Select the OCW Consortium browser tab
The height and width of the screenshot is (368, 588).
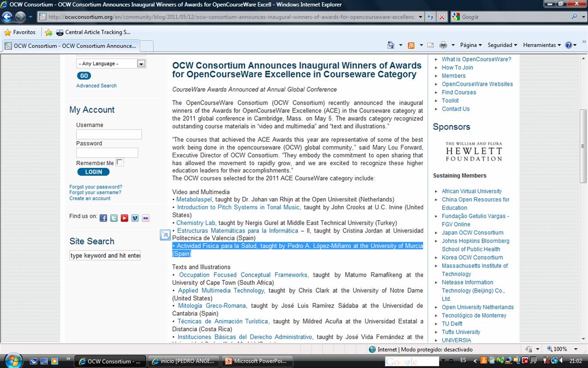[x=71, y=46]
